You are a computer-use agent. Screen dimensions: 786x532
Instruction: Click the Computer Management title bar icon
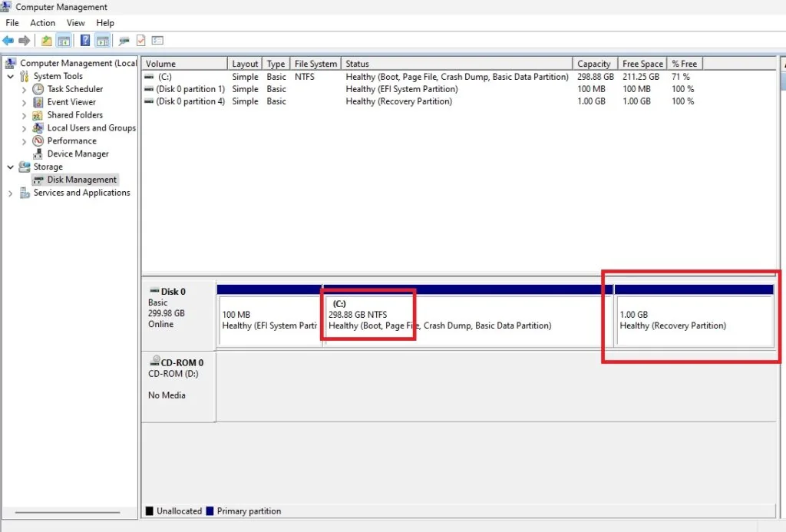pyautogui.click(x=6, y=6)
